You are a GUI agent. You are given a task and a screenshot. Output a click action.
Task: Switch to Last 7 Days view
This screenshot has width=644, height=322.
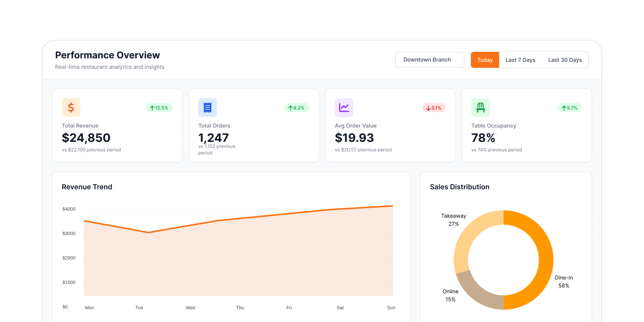click(x=520, y=59)
